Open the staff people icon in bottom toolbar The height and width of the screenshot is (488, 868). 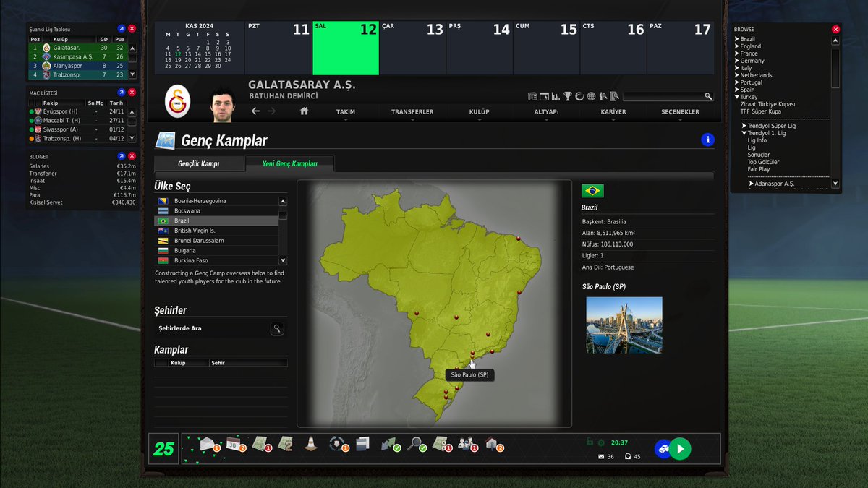[x=467, y=443]
